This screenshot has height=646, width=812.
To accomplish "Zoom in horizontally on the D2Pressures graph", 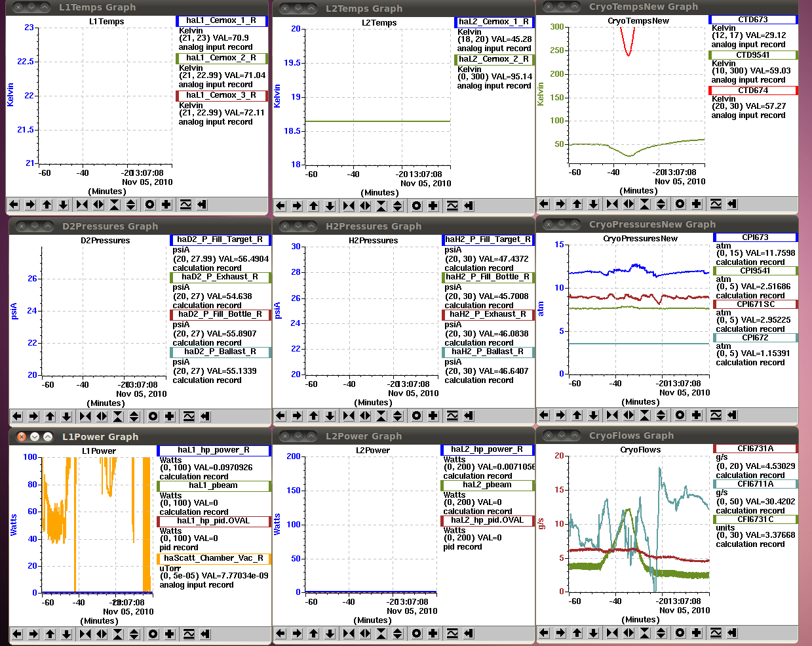I will point(85,416).
